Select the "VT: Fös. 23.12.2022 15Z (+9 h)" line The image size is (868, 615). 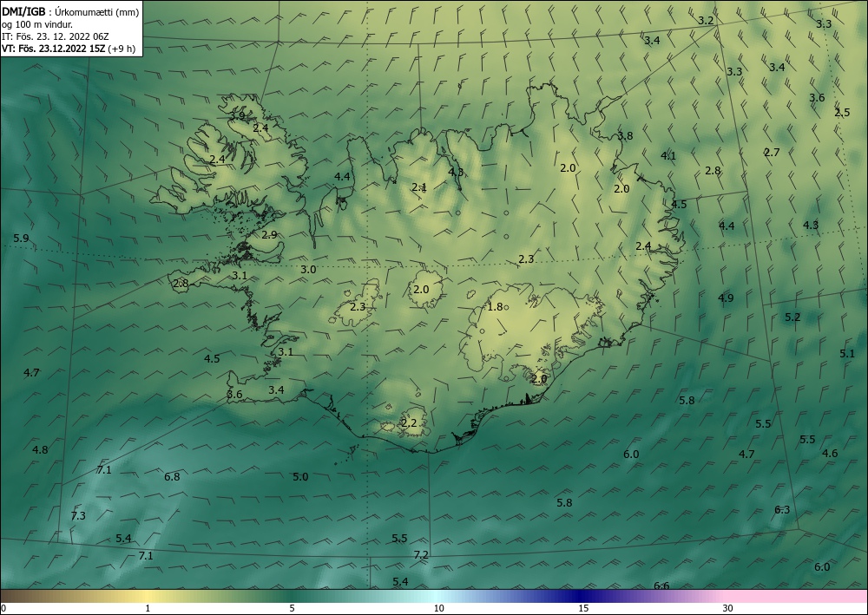pos(68,49)
